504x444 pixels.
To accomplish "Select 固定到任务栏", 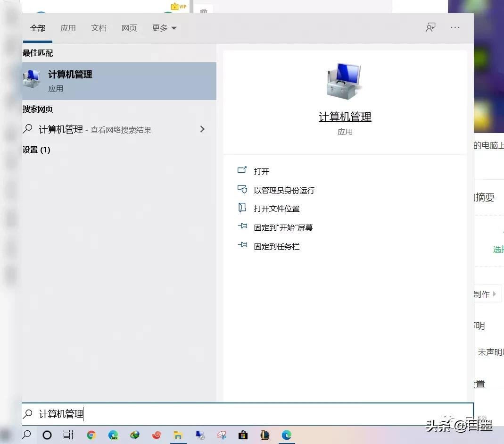I will point(277,246).
